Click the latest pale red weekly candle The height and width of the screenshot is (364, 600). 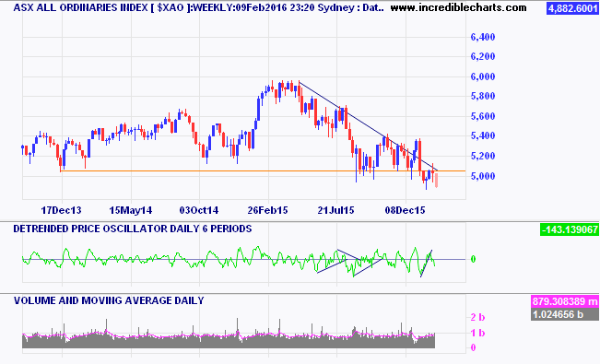point(436,180)
